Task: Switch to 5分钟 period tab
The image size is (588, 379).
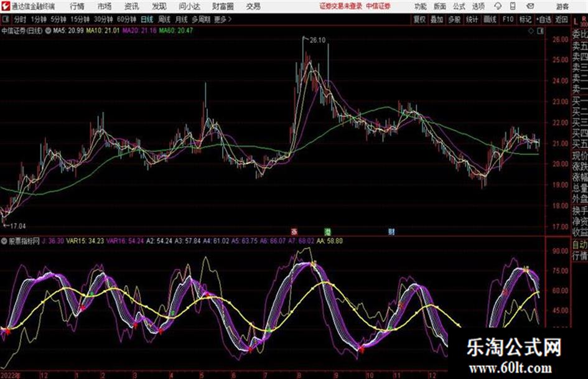Action: coord(58,19)
